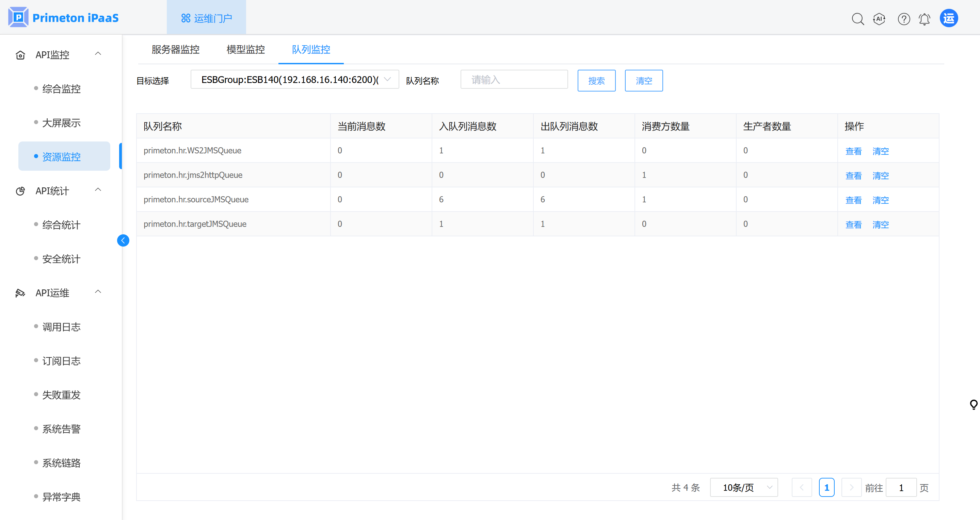This screenshot has width=980, height=520.
Task: Click the search magnifier icon in header
Action: click(857, 19)
